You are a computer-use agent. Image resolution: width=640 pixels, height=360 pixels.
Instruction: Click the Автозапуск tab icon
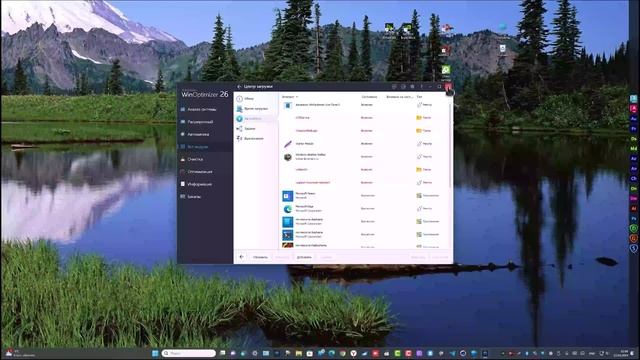tap(240, 119)
